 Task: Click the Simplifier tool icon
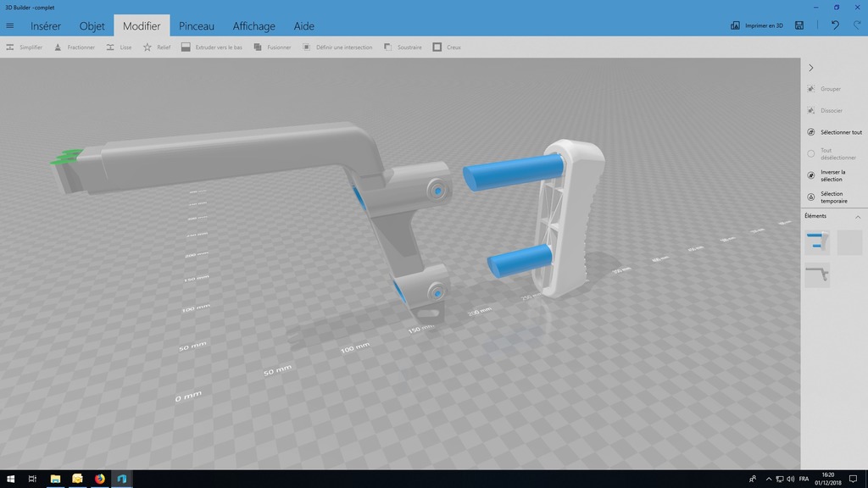pyautogui.click(x=10, y=47)
